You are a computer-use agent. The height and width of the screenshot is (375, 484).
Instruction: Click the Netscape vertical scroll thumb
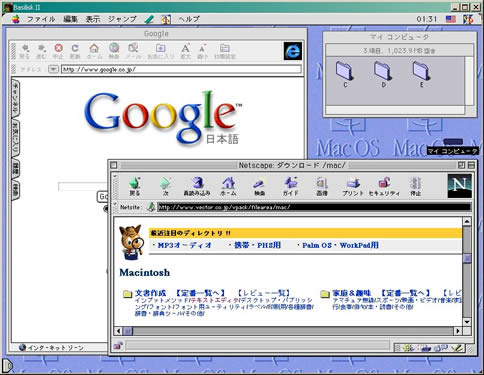coord(467,258)
